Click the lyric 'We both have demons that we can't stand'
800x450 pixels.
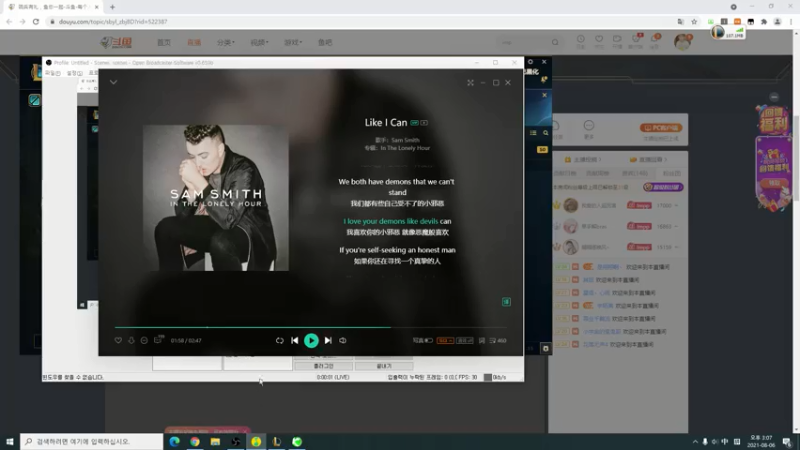click(396, 187)
